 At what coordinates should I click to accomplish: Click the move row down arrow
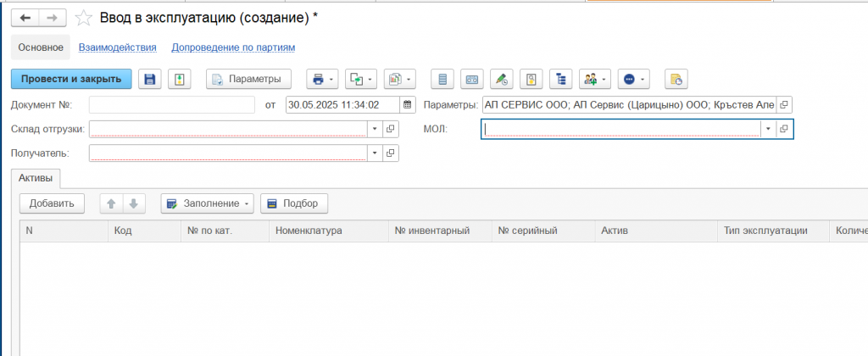(134, 203)
